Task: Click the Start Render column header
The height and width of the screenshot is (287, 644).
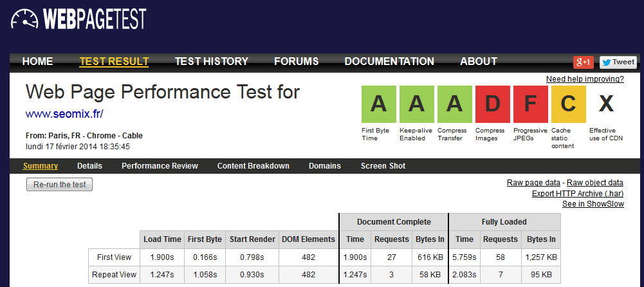Action: (252, 239)
